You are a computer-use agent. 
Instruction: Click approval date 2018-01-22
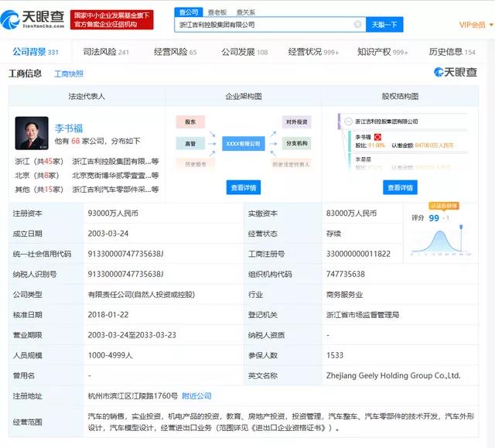pyautogui.click(x=108, y=314)
